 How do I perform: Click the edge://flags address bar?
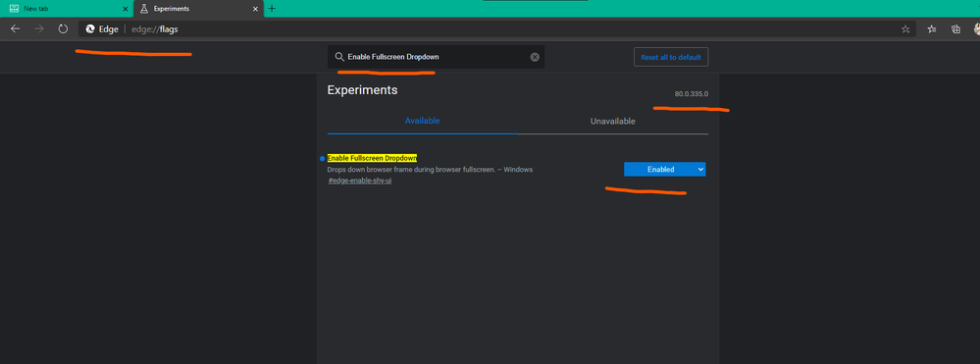pyautogui.click(x=497, y=28)
